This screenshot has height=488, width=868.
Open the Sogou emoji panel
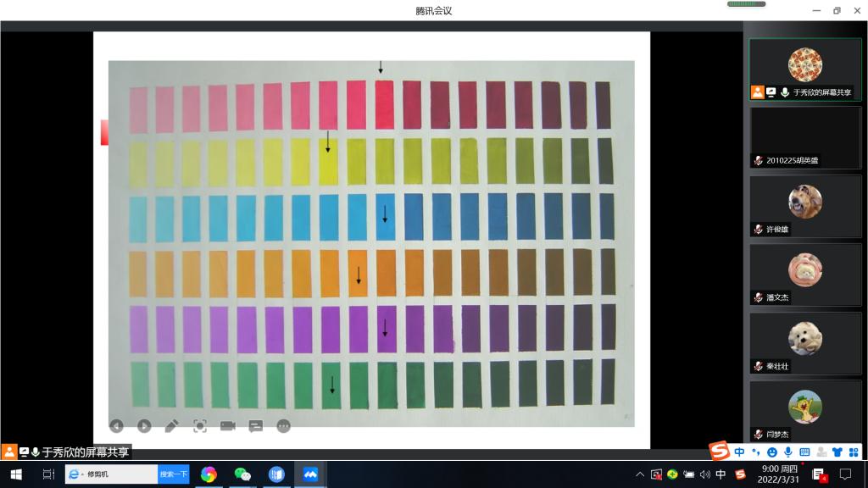772,452
